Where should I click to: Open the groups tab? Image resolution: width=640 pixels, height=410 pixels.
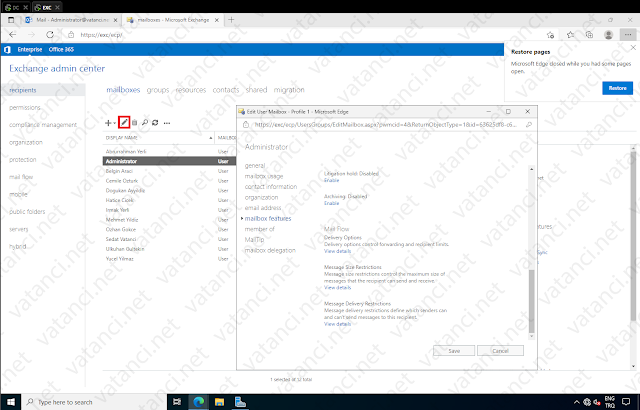pos(158,90)
